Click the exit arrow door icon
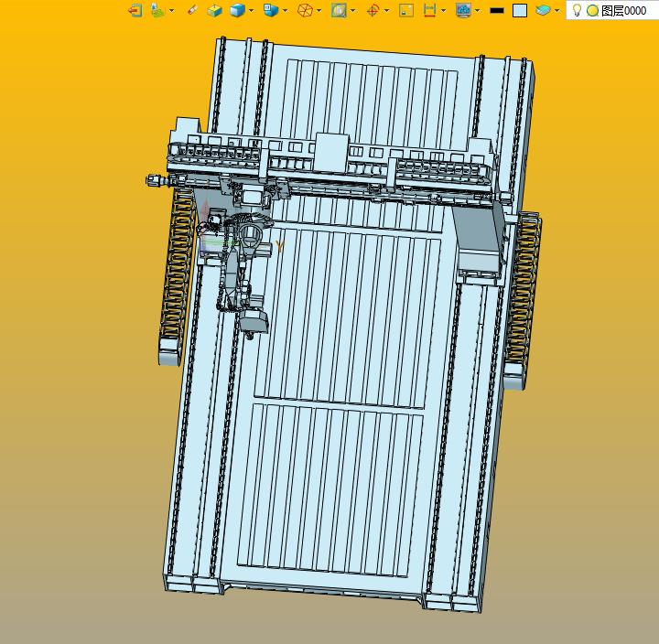The height and width of the screenshot is (644, 659). click(x=135, y=10)
